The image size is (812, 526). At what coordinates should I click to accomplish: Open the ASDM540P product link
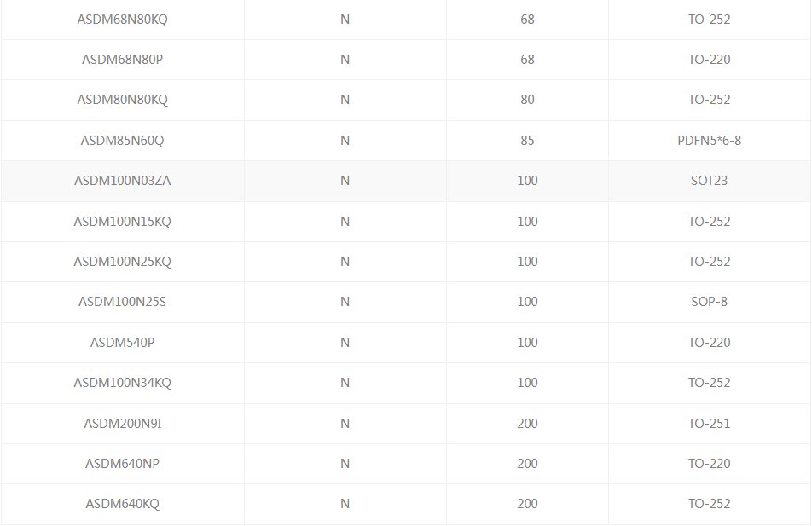[122, 343]
